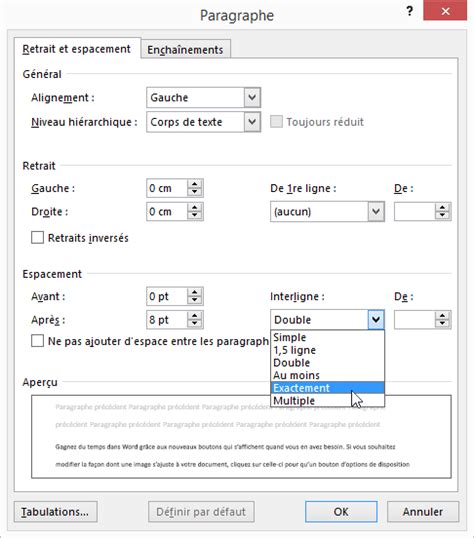Increase the Après spacing value
This screenshot has width=474, height=538.
(195, 316)
